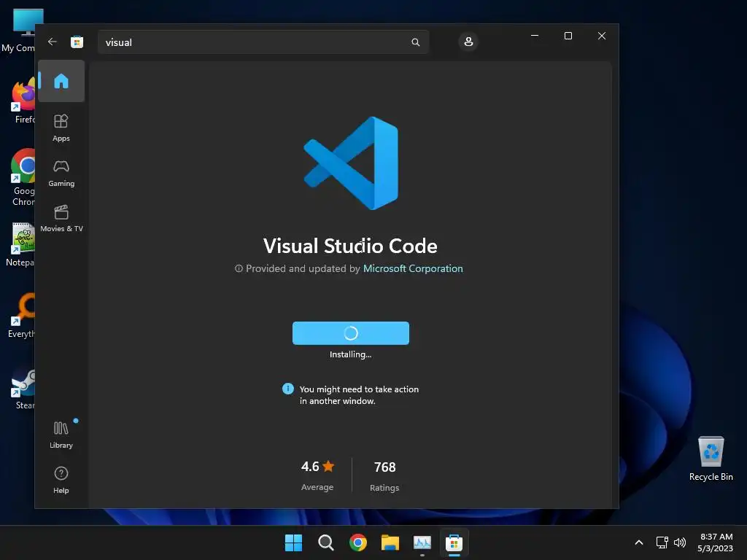Launch Google Chrome from the taskbar

[x=357, y=542]
